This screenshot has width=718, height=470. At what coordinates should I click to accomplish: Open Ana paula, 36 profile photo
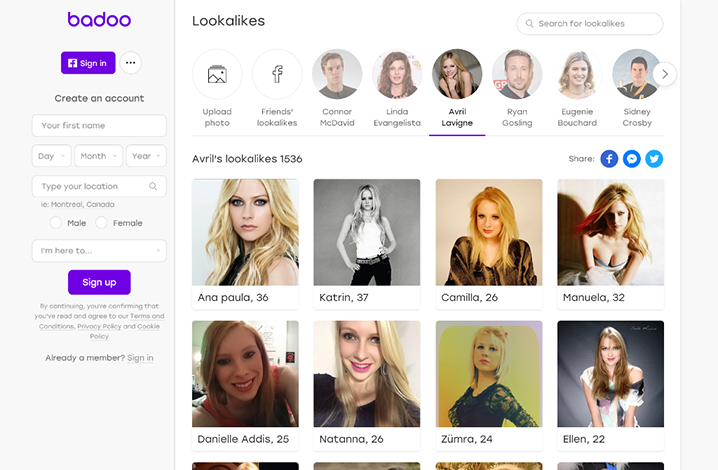(245, 232)
